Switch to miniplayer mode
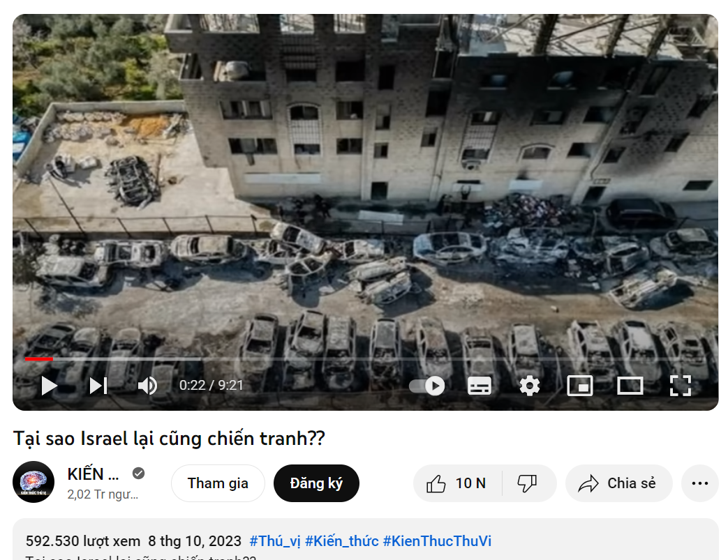The width and height of the screenshot is (728, 560). pos(580,386)
